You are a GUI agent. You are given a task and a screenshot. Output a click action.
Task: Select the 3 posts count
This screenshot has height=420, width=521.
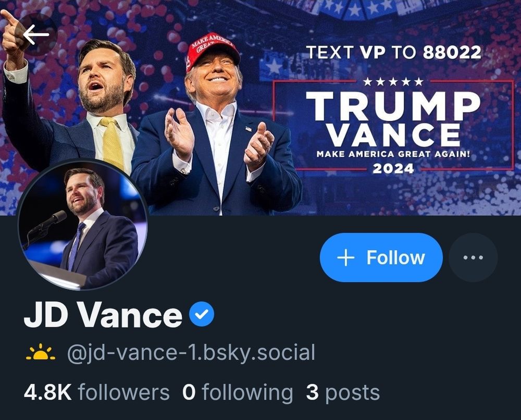coord(342,392)
